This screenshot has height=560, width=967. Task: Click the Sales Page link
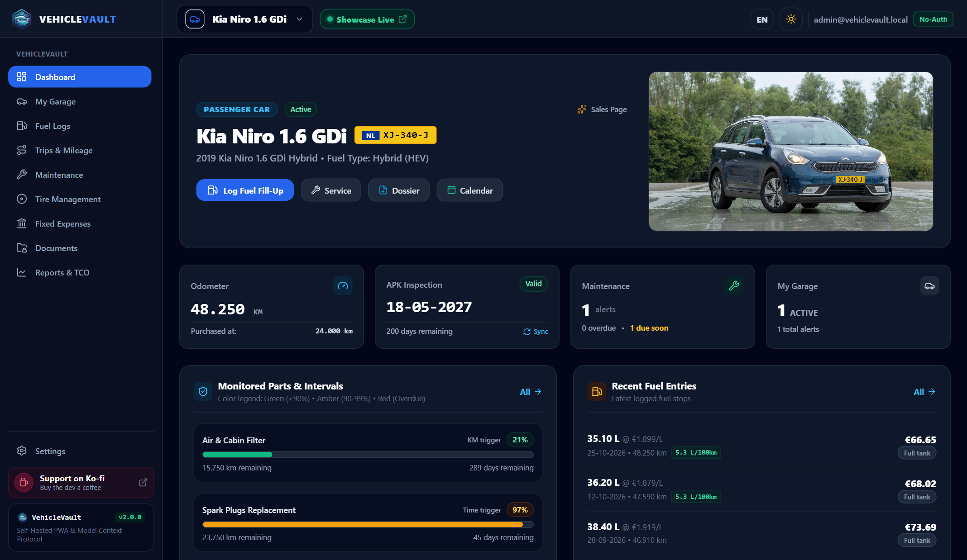pos(602,109)
